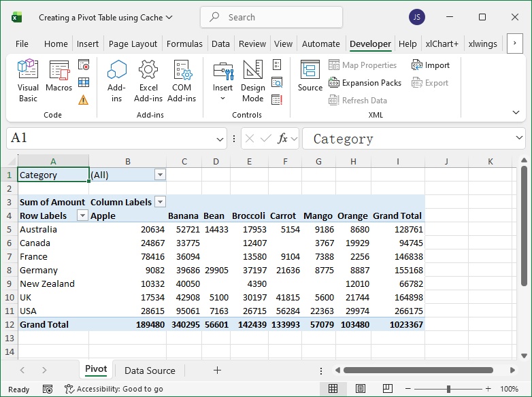Click the horizontal scrollbar thumb
The image size is (532, 397).
pos(418,370)
